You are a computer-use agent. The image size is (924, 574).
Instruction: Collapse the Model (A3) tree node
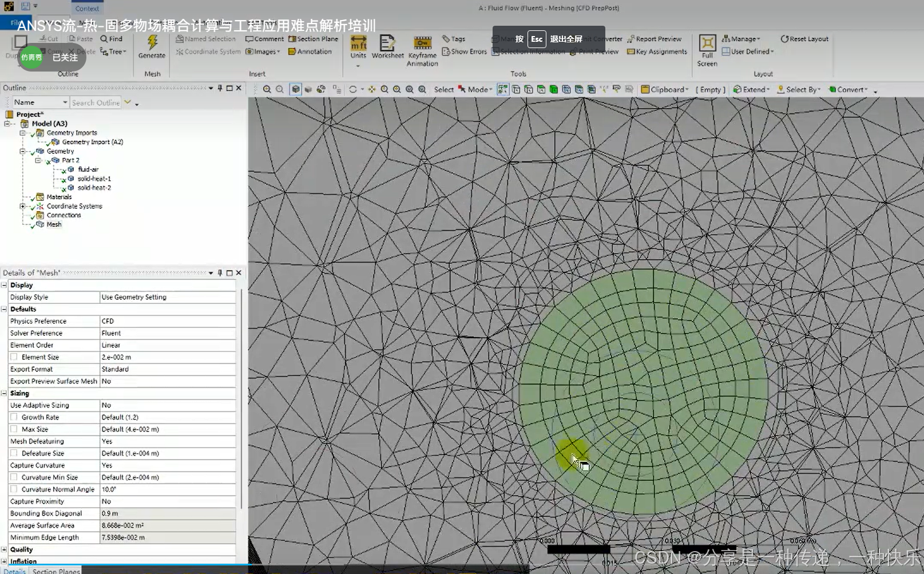tap(7, 124)
